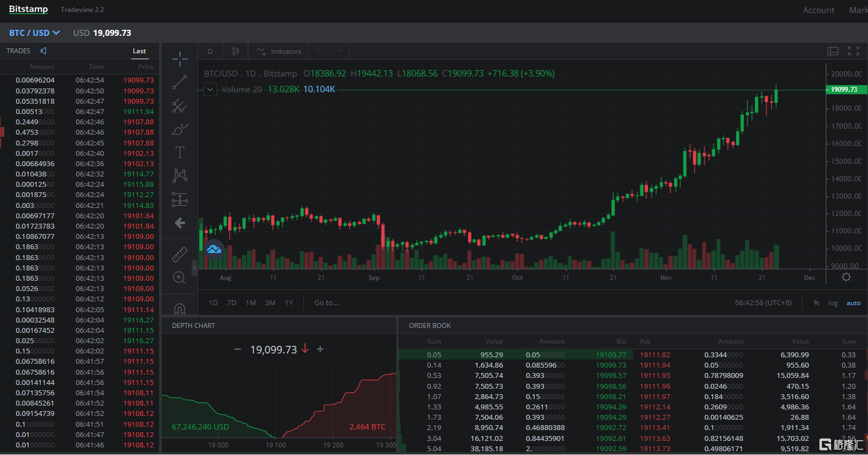Collapse the drawing toolbar side handle
Viewport: 868px width, 455px height.
point(194,268)
